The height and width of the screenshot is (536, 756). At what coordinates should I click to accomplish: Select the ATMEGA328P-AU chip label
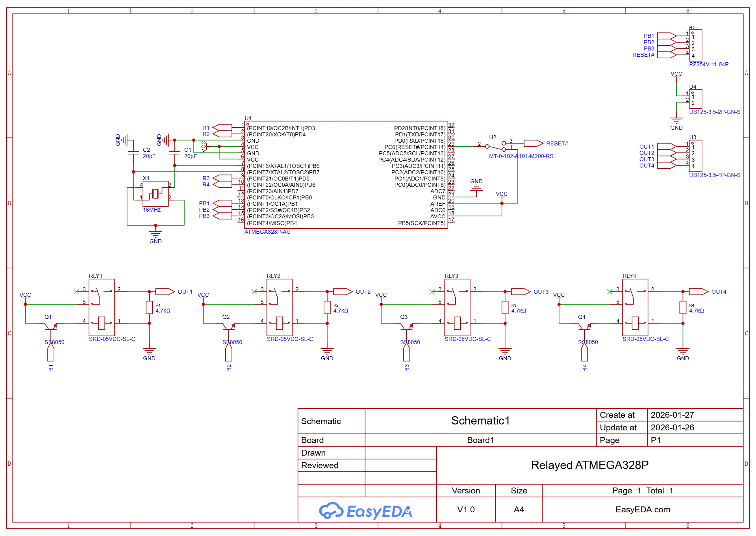coord(267,232)
